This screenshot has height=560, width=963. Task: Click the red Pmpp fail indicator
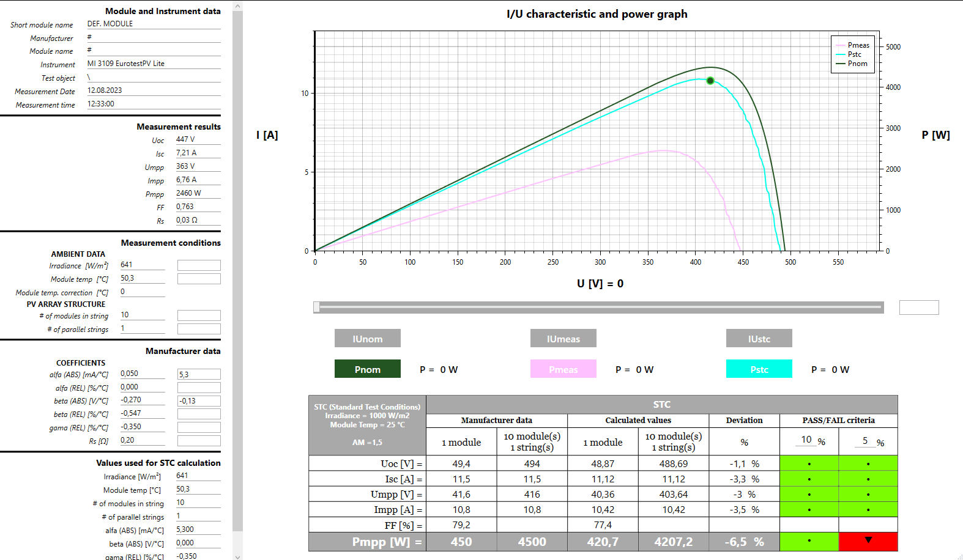coord(868,542)
